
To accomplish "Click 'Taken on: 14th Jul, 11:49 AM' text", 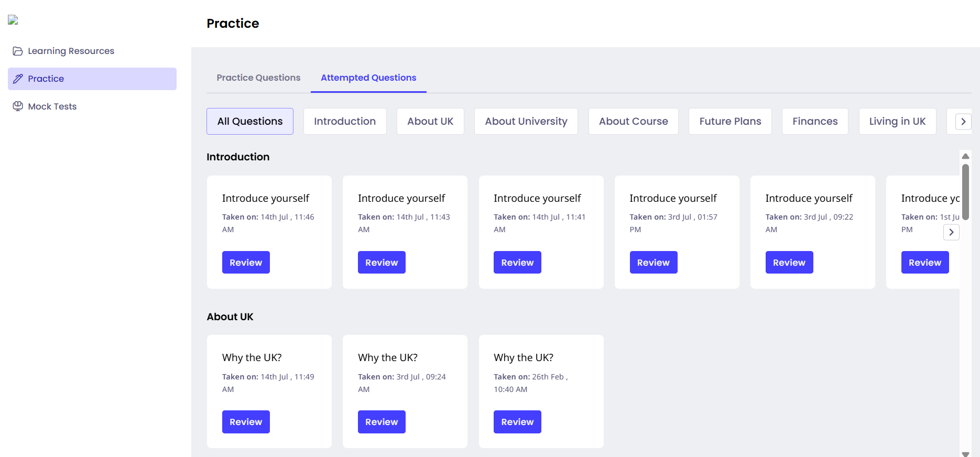I will click(268, 383).
